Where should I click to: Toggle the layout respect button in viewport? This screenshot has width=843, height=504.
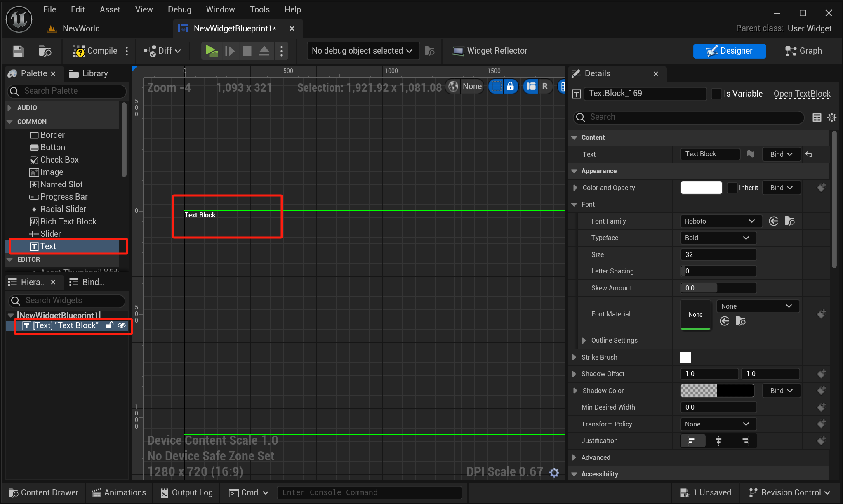531,86
